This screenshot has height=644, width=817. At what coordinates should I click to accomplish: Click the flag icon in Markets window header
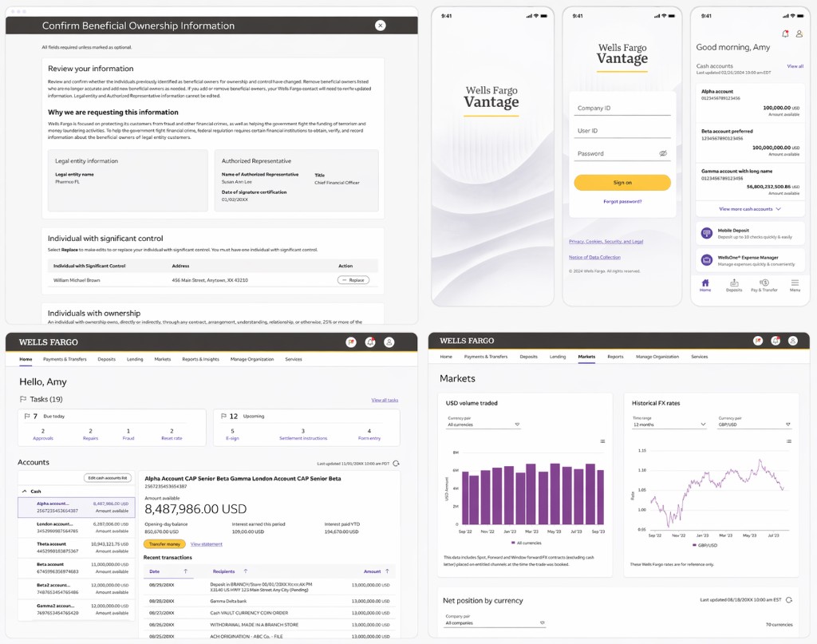[758, 341]
